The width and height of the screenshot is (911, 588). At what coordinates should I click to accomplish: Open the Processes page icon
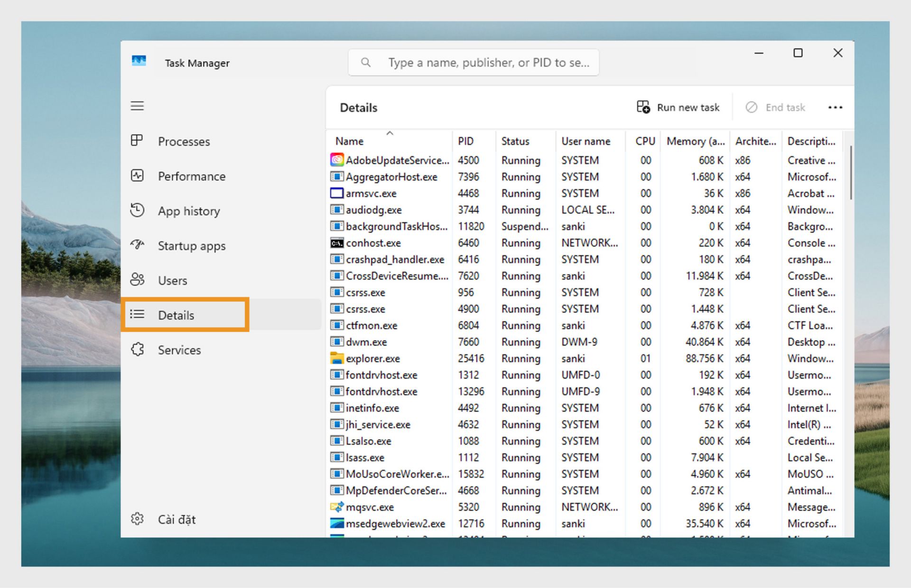pos(137,141)
